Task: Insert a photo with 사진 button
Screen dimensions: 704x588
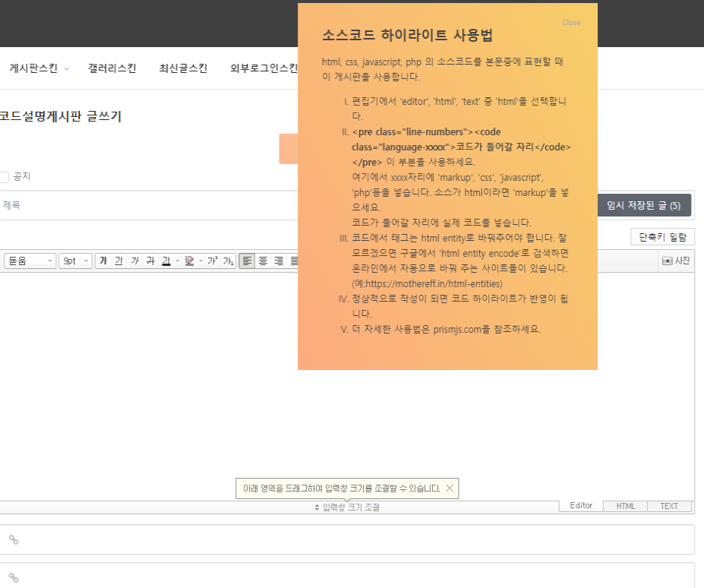Action: [x=676, y=261]
